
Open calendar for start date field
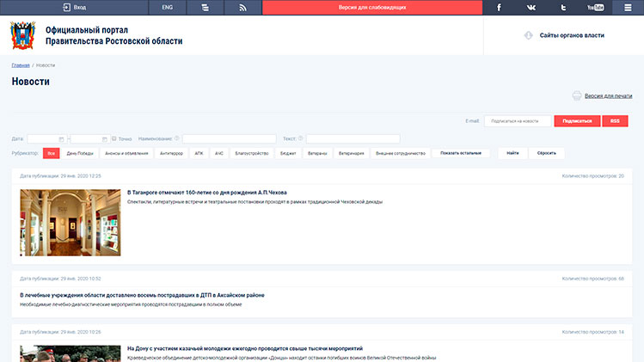pos(61,139)
